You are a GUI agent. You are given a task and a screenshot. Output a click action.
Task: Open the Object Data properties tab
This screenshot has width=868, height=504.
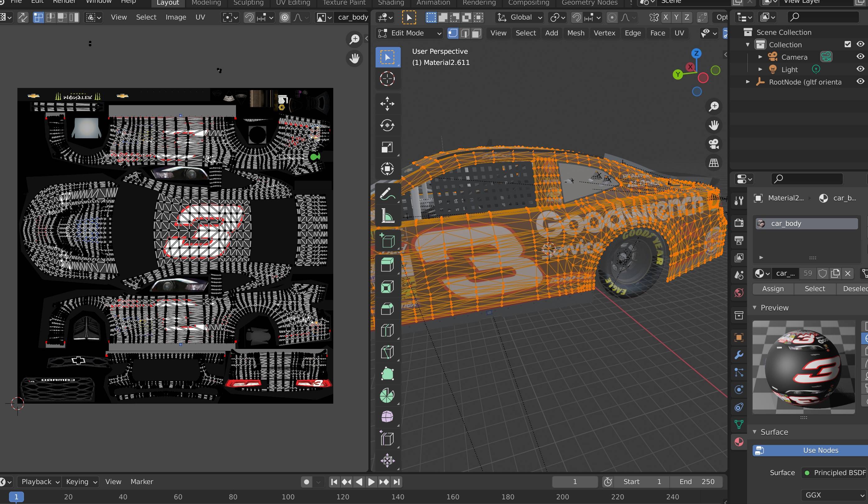pos(739,424)
